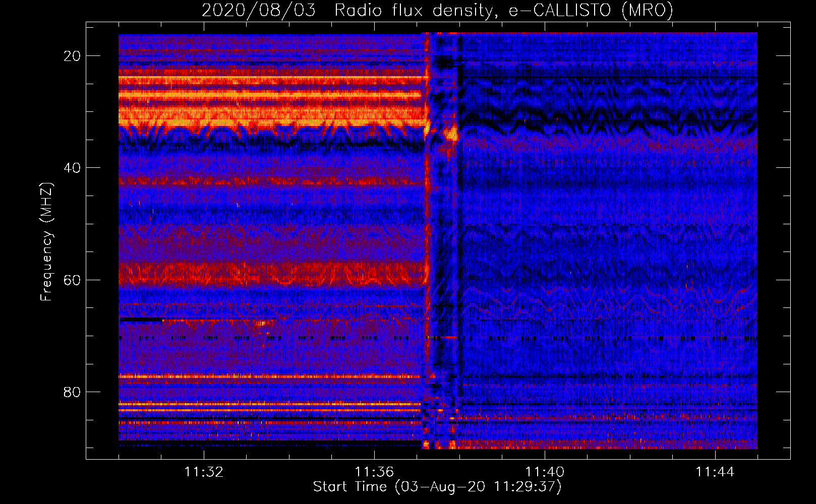The image size is (816, 504).
Task: Click the 'Frequency (MHZ)' axis label
Action: [x=46, y=242]
